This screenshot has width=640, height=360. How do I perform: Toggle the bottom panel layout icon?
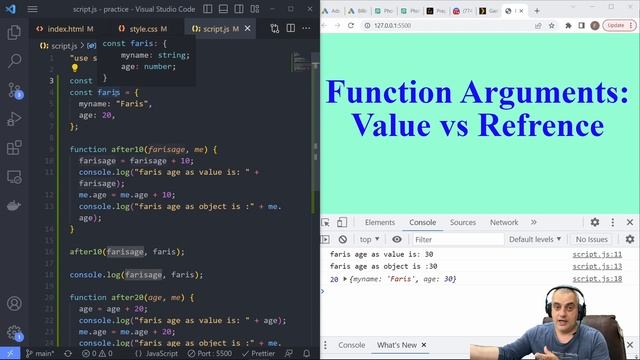(x=223, y=9)
